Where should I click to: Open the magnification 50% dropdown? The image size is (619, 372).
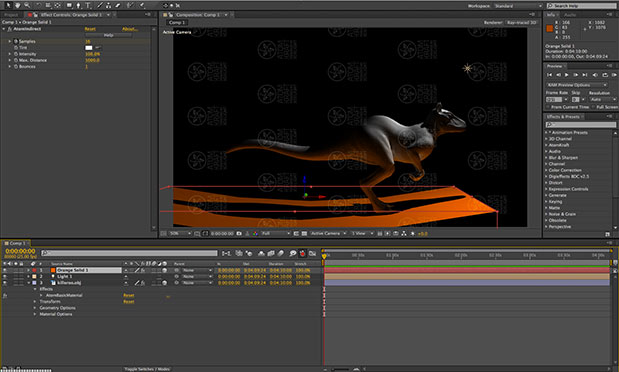point(180,233)
